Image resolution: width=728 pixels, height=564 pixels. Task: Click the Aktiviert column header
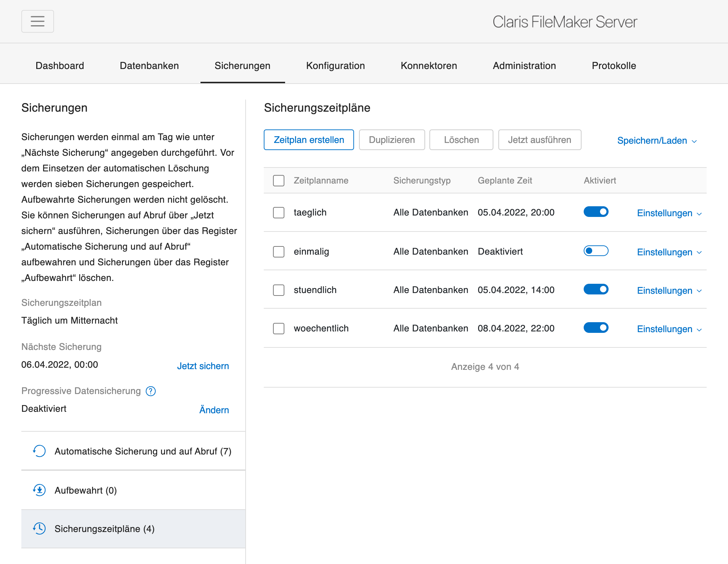(600, 181)
